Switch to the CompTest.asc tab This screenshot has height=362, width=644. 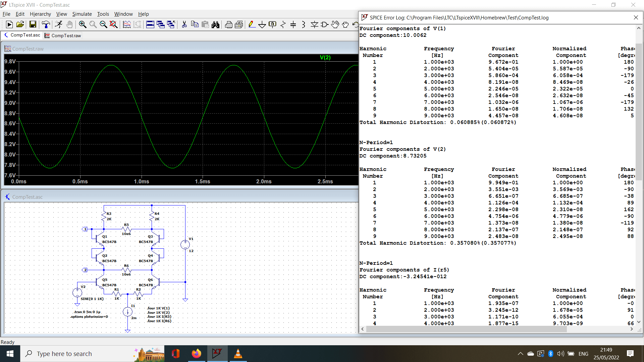tap(22, 35)
